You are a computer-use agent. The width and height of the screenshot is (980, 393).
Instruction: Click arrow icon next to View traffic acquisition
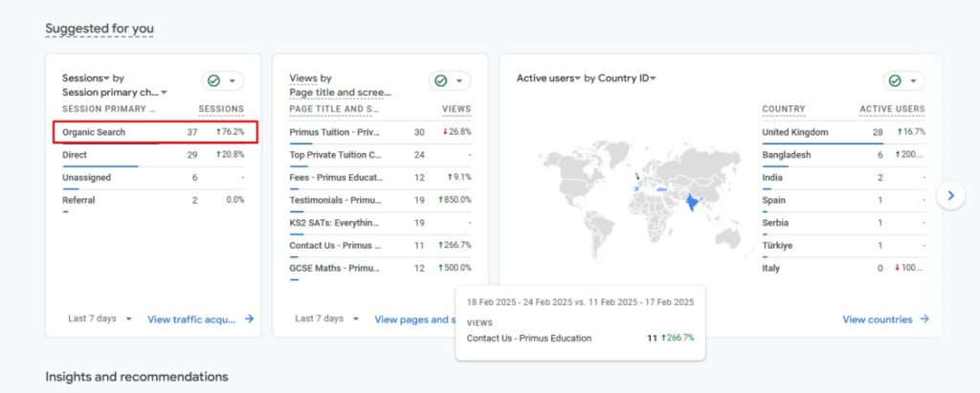coord(249,318)
